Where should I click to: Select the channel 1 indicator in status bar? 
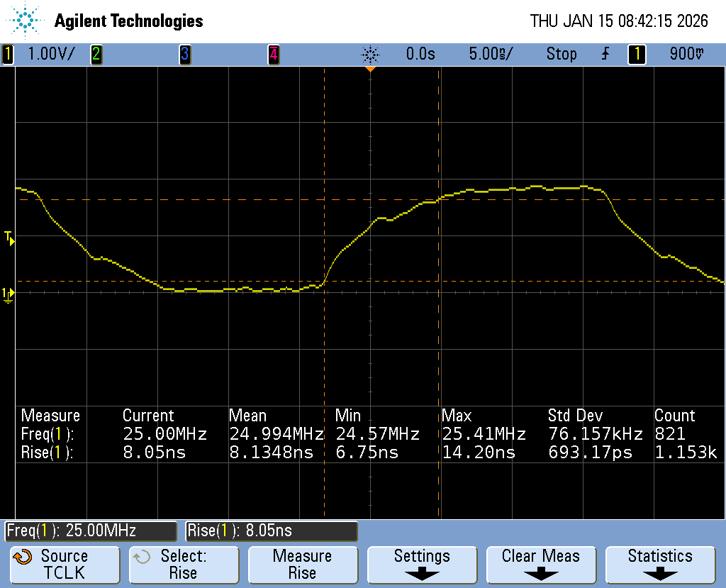pos(8,54)
